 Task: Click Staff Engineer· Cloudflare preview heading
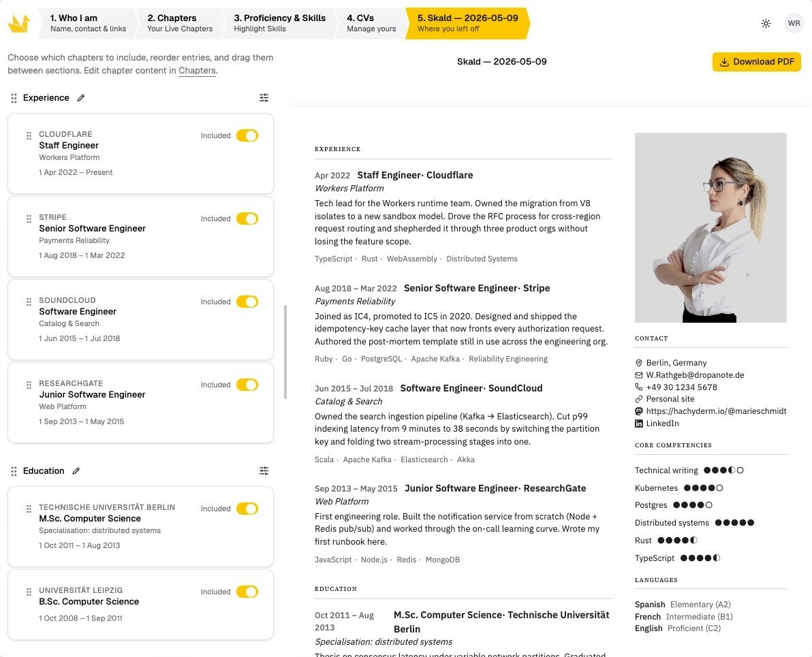pos(415,175)
